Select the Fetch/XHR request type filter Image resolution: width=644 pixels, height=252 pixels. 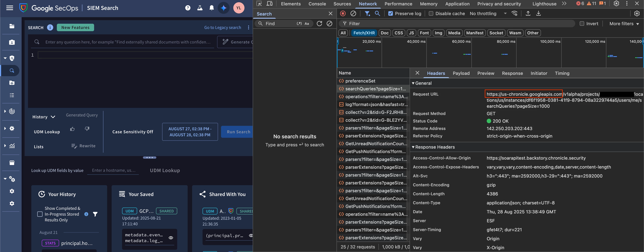click(364, 33)
